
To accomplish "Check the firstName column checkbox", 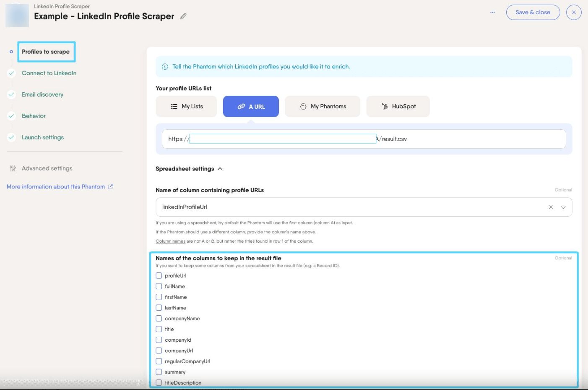I will click(x=159, y=297).
